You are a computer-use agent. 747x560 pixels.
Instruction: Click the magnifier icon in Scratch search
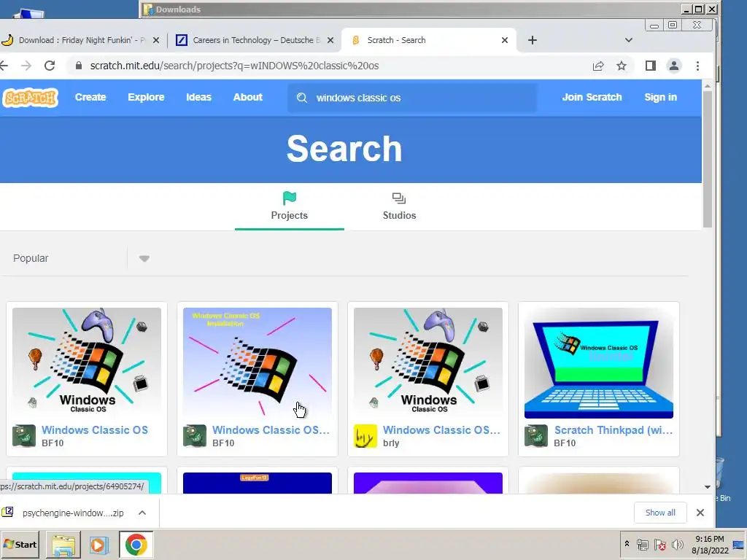pos(302,98)
